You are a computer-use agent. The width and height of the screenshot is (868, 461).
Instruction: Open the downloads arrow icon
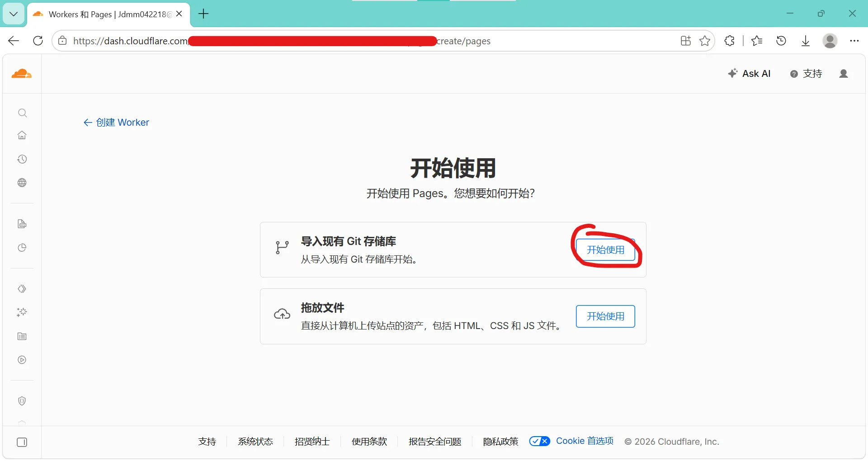tap(806, 41)
